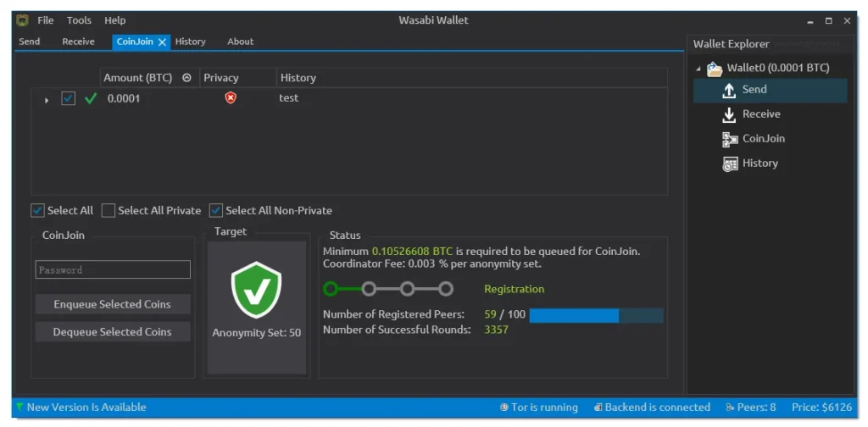Click the Send arrow icon in Wallet Explorer
Viewport: 868px width, 427px height.
pos(728,90)
